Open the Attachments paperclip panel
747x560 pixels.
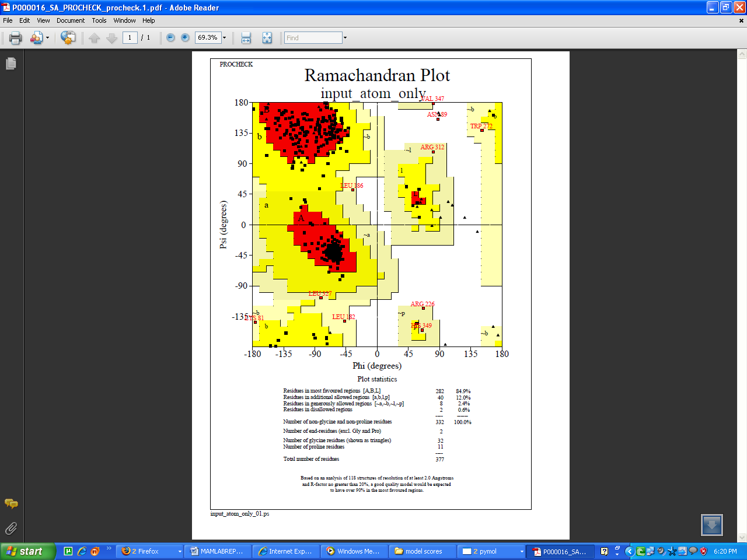pos(11,528)
